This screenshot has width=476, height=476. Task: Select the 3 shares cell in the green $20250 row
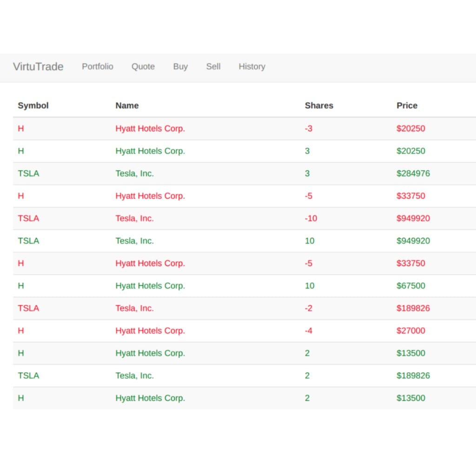307,151
